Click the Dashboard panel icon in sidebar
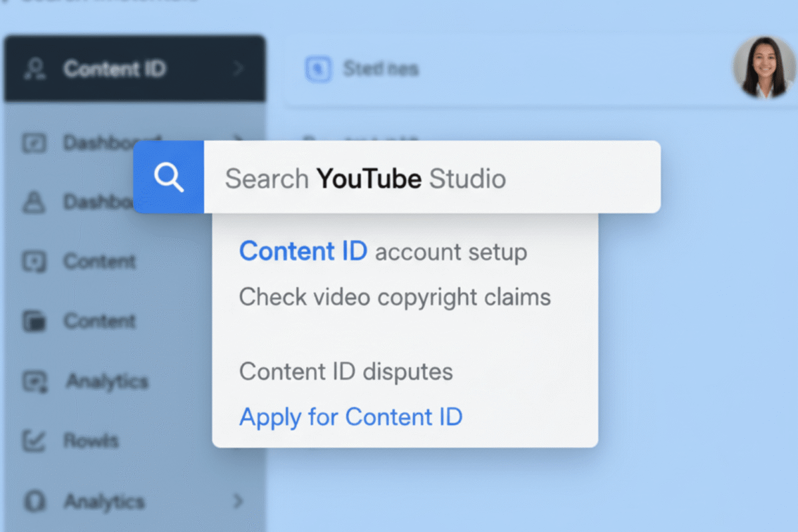The width and height of the screenshot is (798, 532). coord(35,142)
